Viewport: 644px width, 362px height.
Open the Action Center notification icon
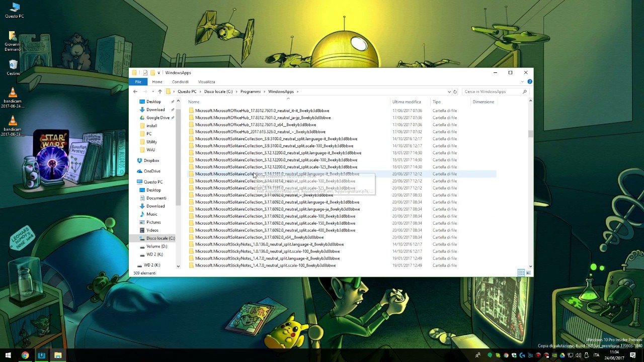[x=633, y=355]
